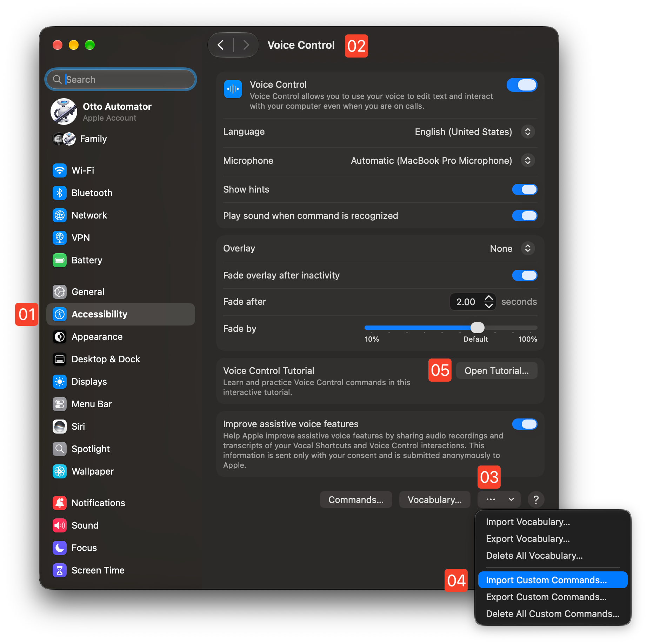Screen dimensions: 647x644
Task: Click the Spotlight magnifier icon
Action: point(60,449)
